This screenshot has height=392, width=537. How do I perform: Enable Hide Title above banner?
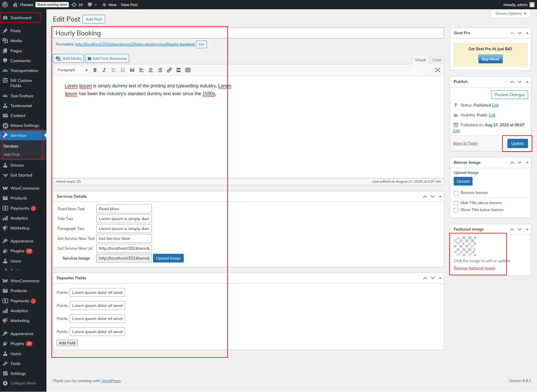pos(456,203)
